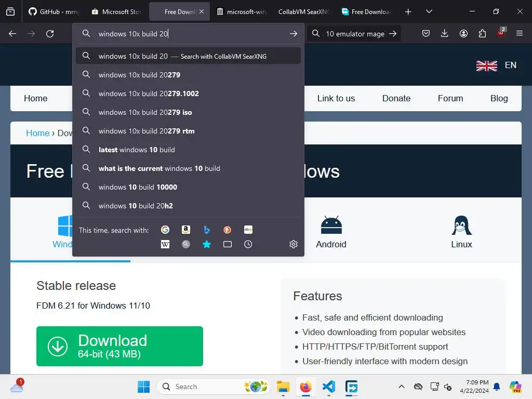
Task: Open EN language selector
Action: [496, 65]
